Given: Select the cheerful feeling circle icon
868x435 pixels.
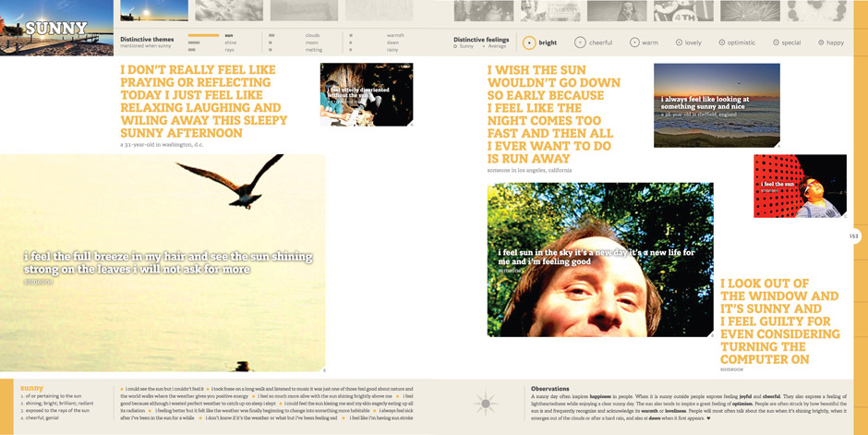Looking at the screenshot, I should (580, 42).
